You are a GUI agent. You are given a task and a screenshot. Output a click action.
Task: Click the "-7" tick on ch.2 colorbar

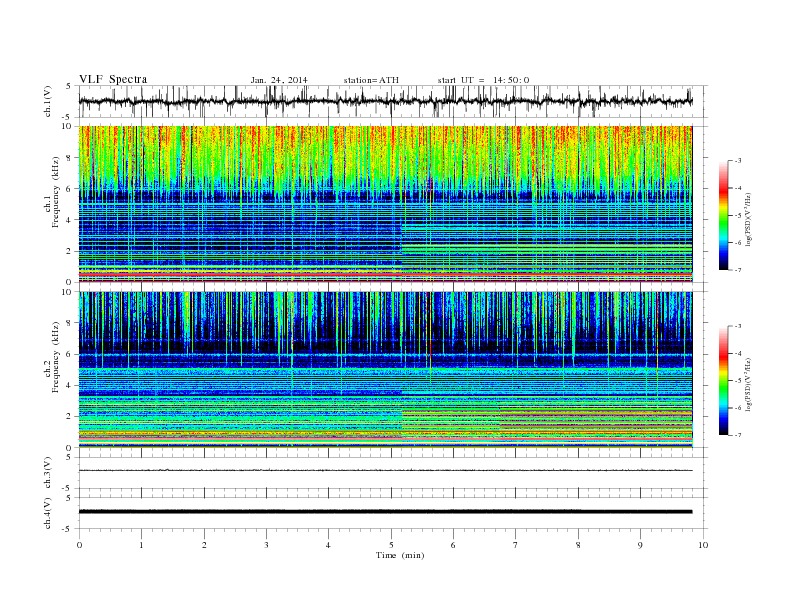coord(737,435)
